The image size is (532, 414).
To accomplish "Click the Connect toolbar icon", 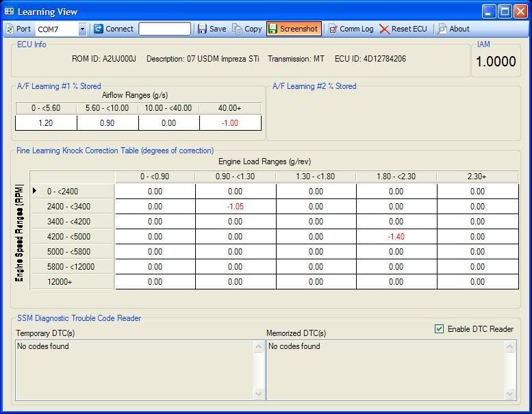I will click(99, 29).
